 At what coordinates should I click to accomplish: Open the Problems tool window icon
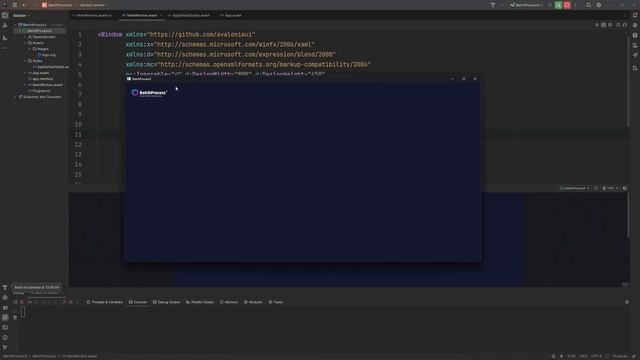(5, 338)
